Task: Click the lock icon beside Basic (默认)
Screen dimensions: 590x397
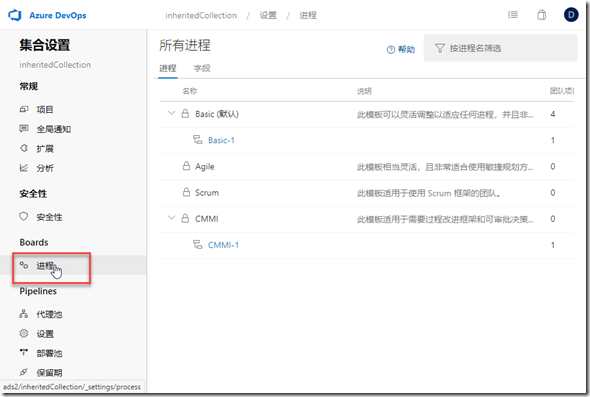Action: 185,113
